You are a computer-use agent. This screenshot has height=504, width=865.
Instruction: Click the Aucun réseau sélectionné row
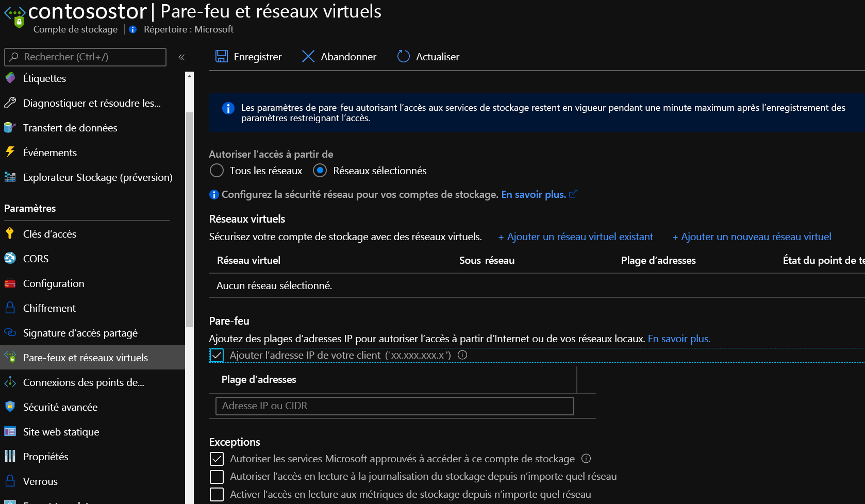pyautogui.click(x=537, y=285)
